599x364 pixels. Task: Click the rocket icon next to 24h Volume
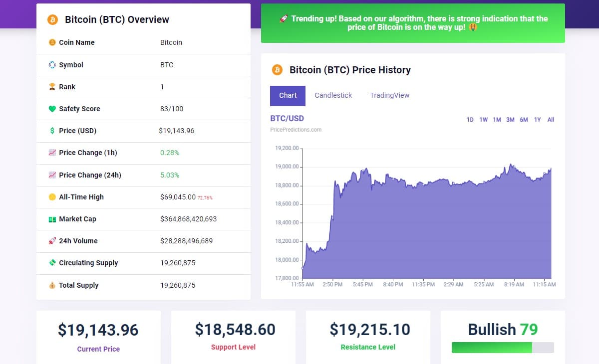click(x=52, y=241)
